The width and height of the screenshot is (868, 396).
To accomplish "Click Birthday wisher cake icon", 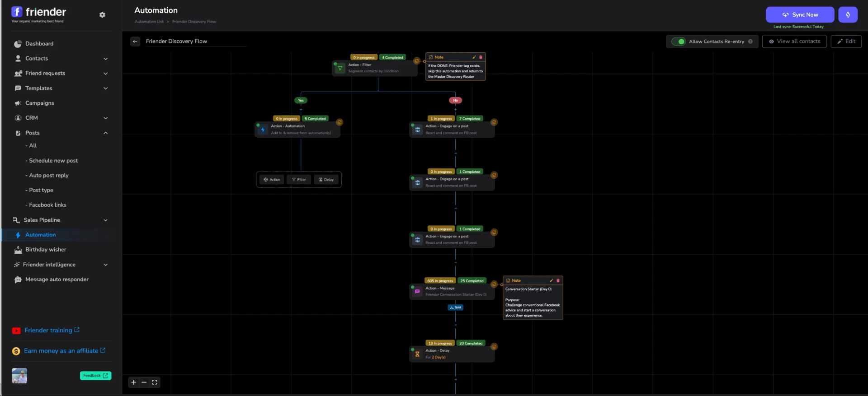I will 18,250.
